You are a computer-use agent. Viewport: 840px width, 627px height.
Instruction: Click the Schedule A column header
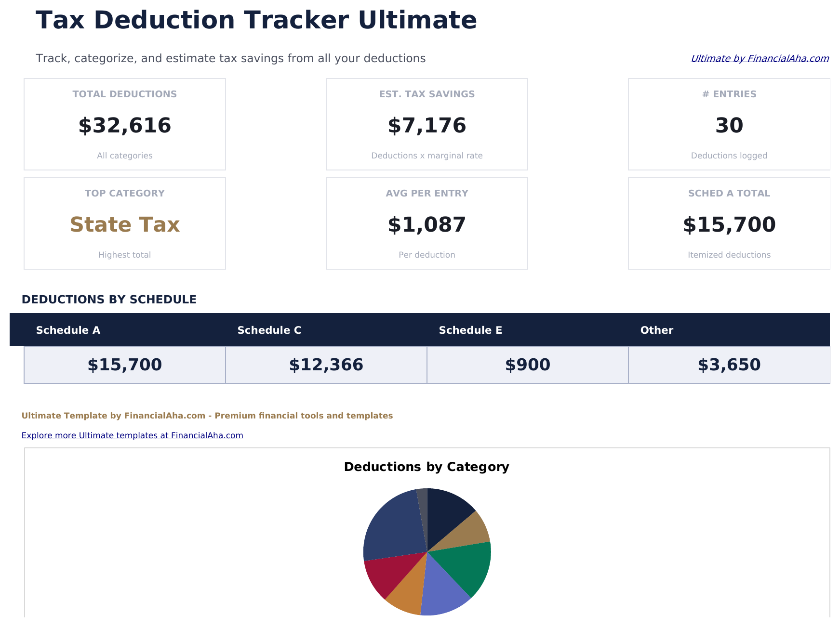68,330
